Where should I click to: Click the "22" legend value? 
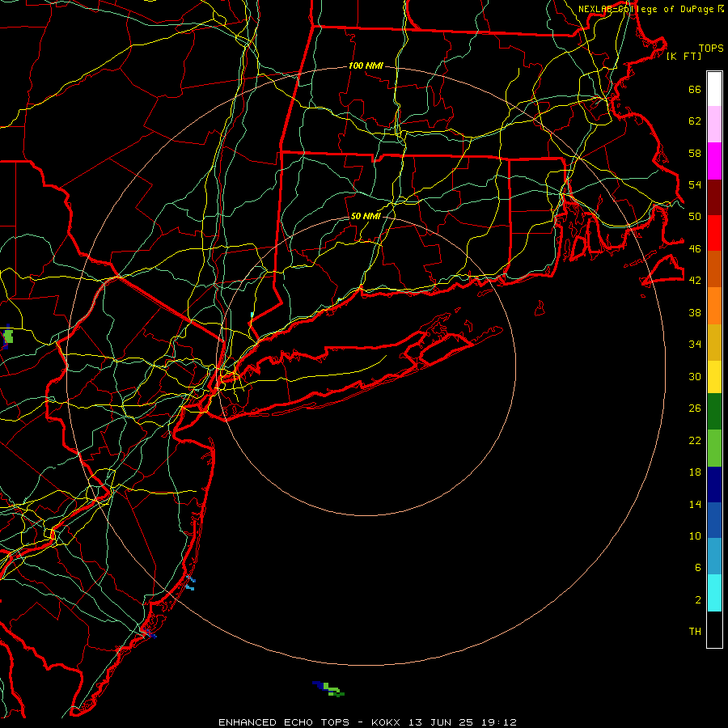[x=695, y=440]
